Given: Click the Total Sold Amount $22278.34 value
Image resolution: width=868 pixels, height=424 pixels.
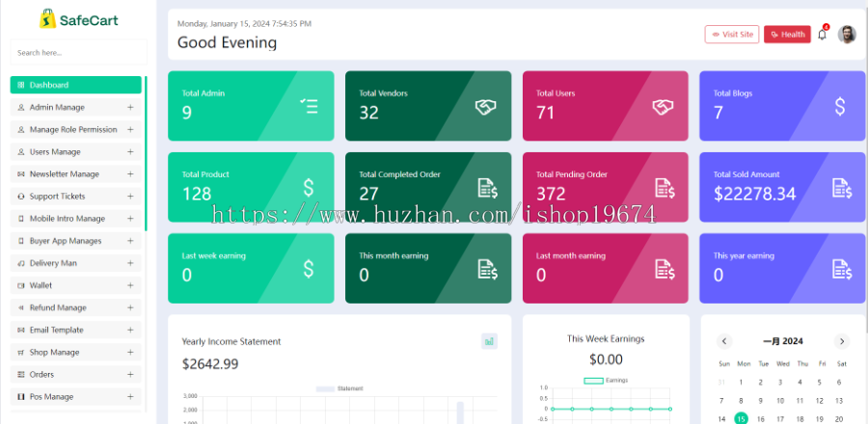Looking at the screenshot, I should click(754, 194).
